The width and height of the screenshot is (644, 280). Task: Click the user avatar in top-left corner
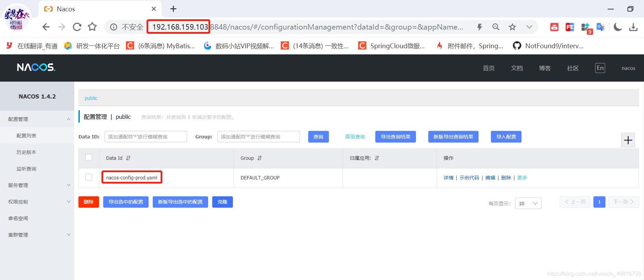17,17
